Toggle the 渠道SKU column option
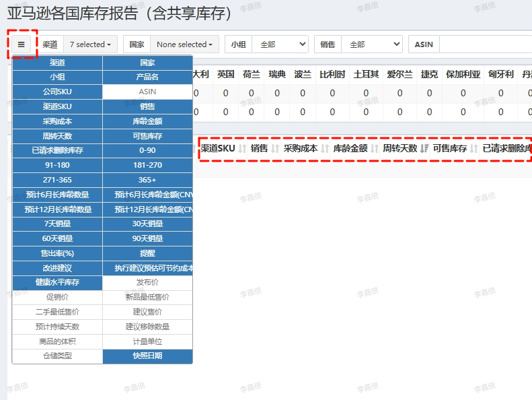Viewport: 532px width, 400px height. (57, 106)
